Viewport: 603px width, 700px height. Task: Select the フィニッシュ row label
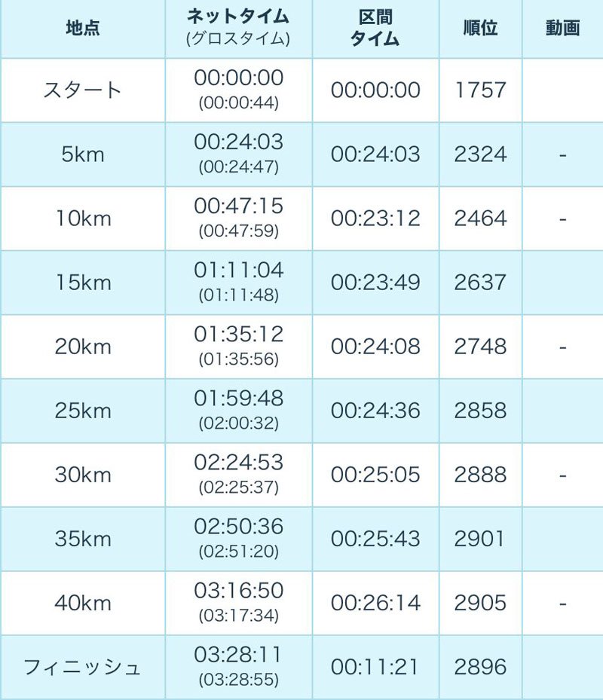click(x=82, y=667)
